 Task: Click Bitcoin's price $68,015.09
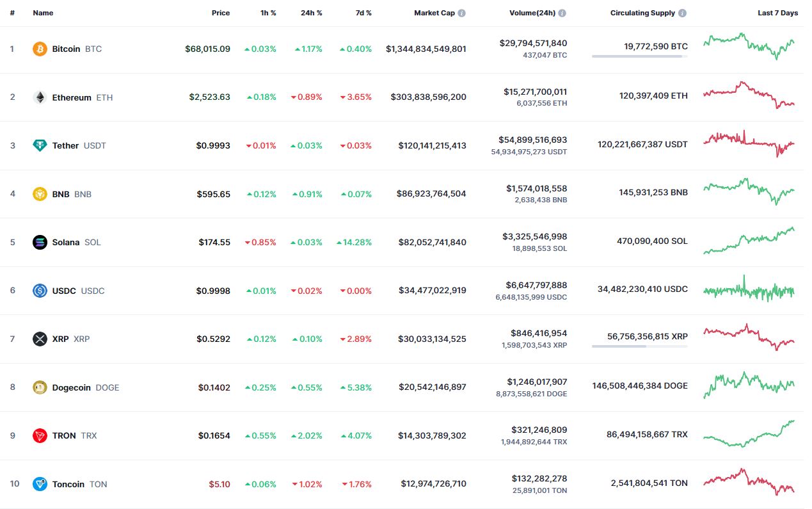point(207,49)
